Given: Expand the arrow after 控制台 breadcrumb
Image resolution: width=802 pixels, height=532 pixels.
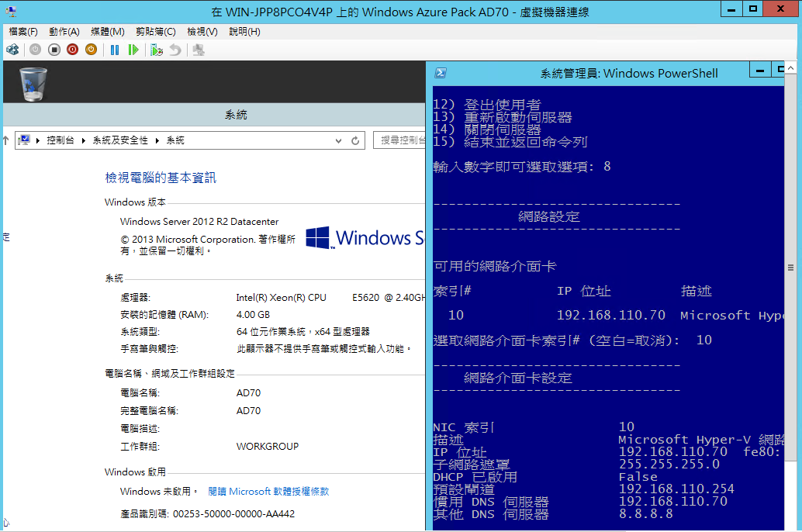Looking at the screenshot, I should (x=83, y=140).
